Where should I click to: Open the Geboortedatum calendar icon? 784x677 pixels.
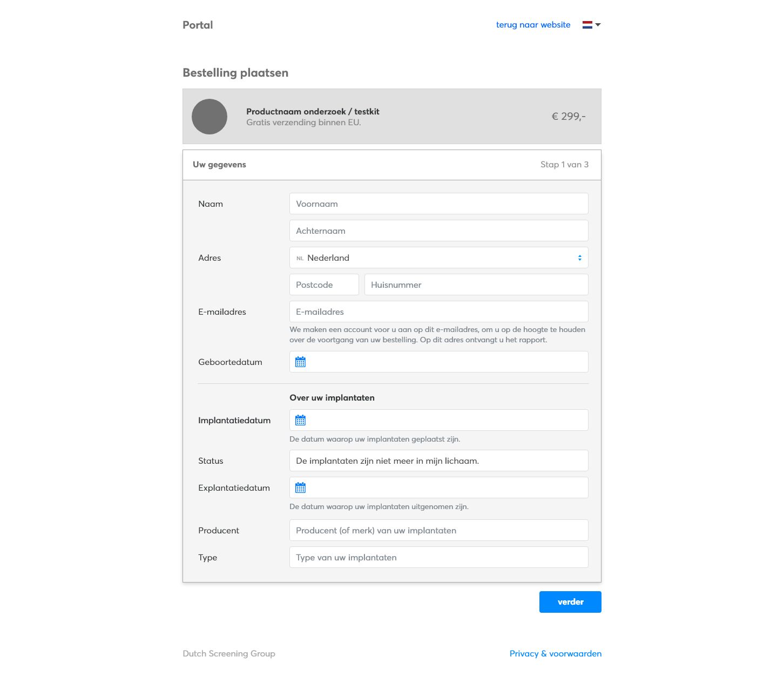(300, 362)
